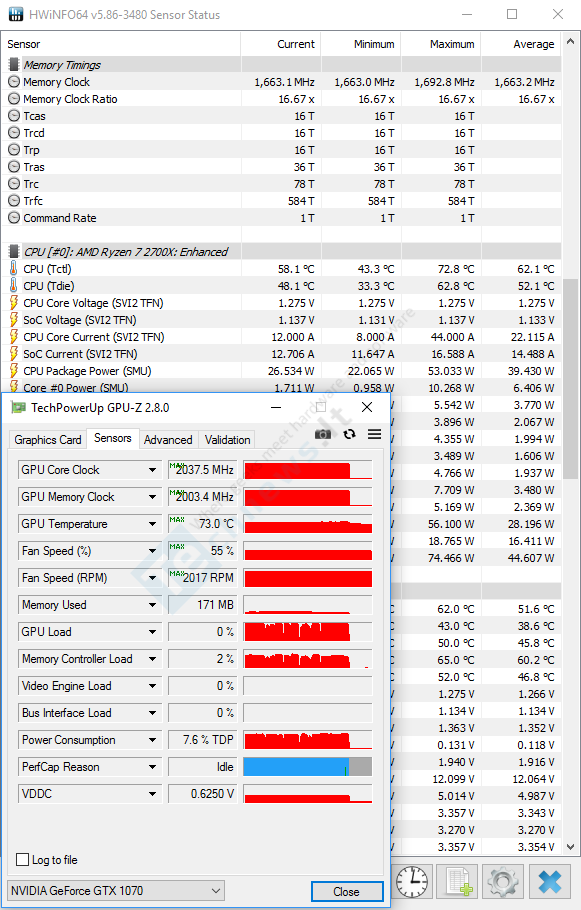Click the Memory Clock row clock icon
Screen dimensions: 581x910
(x=14, y=82)
